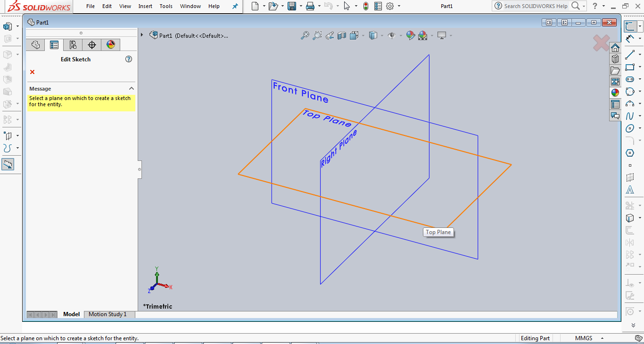Click the panel collapse handle on left pane edge
Image resolution: width=644 pixels, height=344 pixels.
[x=140, y=169]
